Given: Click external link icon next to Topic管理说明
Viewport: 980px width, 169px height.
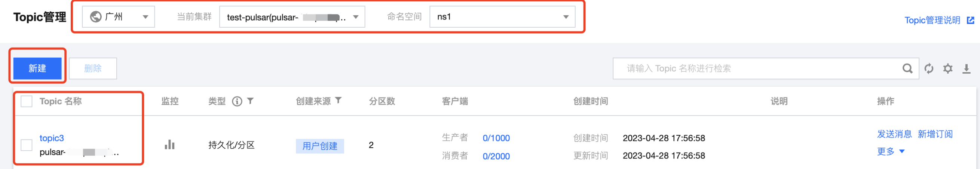Looking at the screenshot, I should (971, 20).
